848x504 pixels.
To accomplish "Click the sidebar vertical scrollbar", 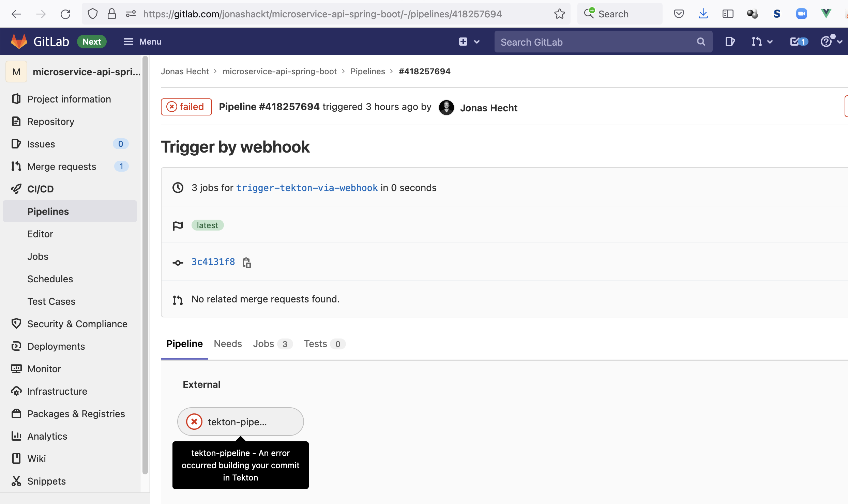I will (145, 266).
